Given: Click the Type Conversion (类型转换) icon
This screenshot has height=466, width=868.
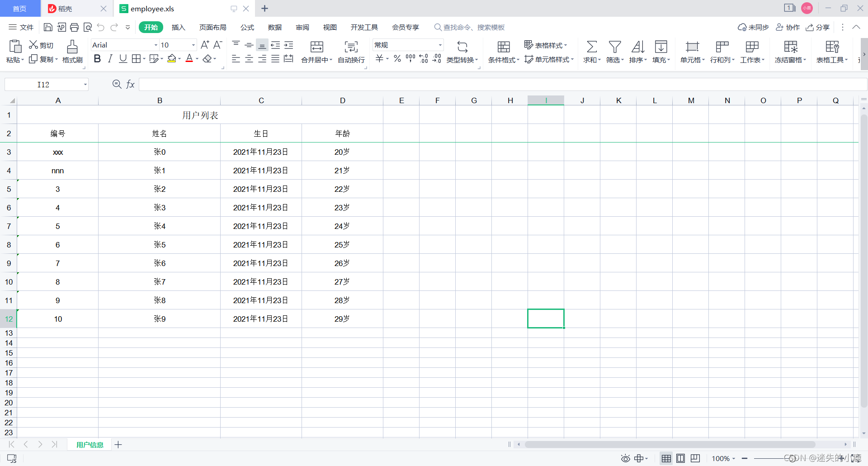Looking at the screenshot, I should 462,47.
